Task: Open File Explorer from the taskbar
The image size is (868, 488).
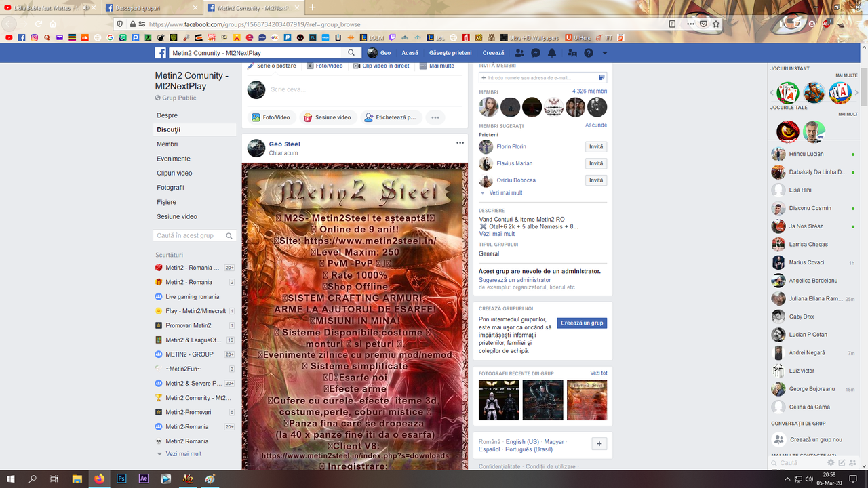Action: pos(77,479)
